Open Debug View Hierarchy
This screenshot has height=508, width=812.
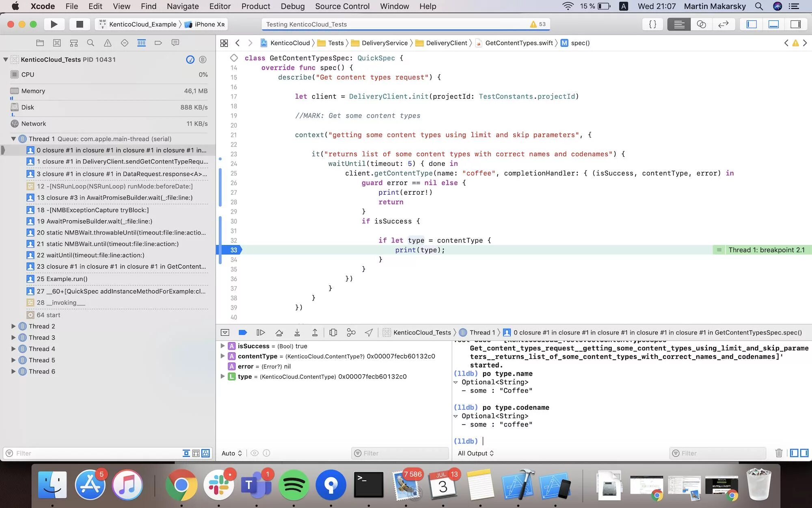point(333,332)
